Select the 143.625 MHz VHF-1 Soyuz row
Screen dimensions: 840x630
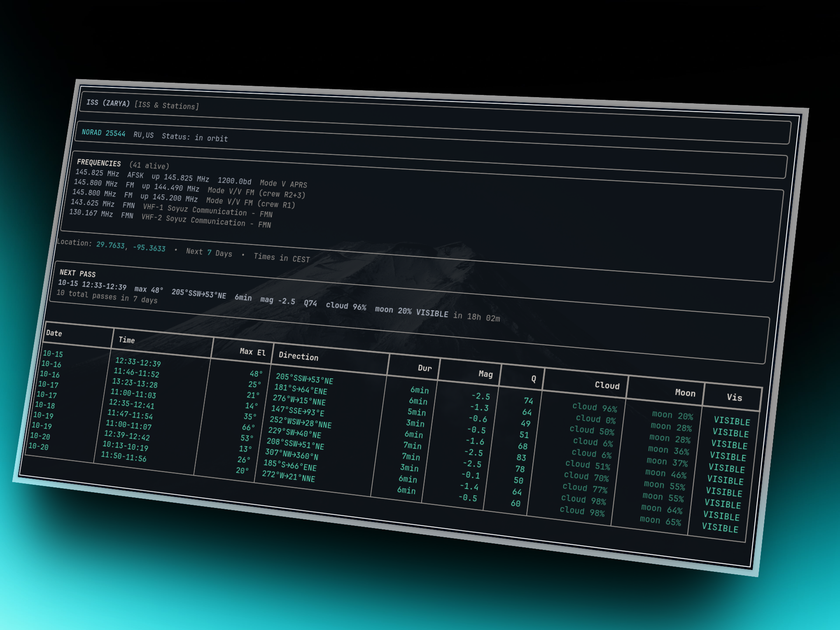pos(171,209)
